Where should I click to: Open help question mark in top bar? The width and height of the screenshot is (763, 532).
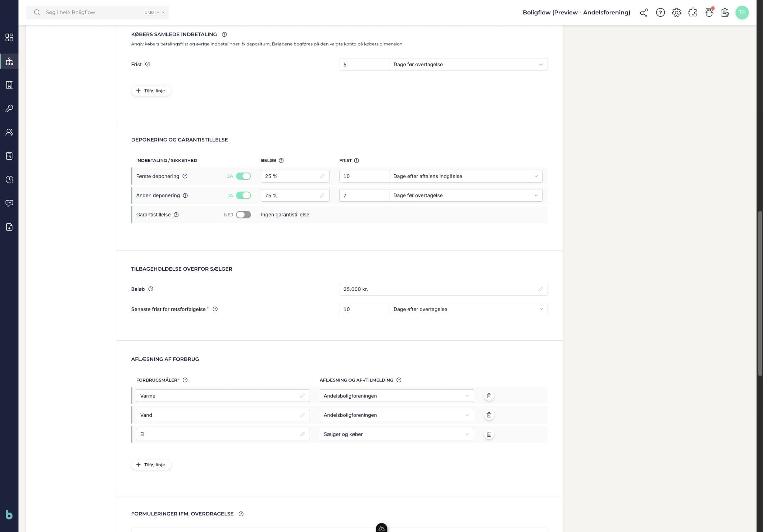pyautogui.click(x=660, y=13)
